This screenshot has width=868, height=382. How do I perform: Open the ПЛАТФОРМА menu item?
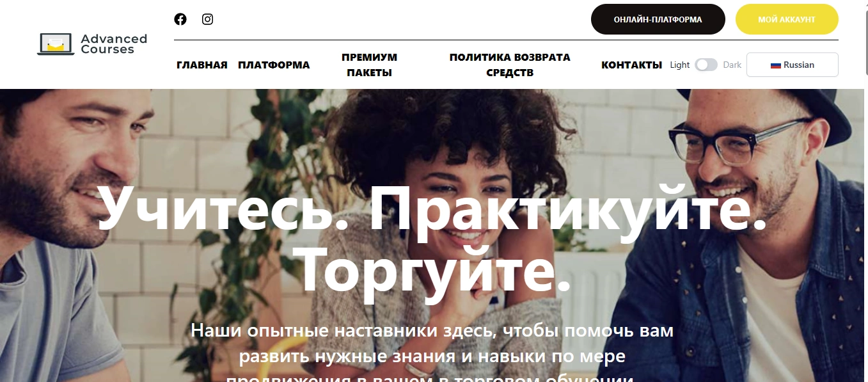(x=274, y=65)
